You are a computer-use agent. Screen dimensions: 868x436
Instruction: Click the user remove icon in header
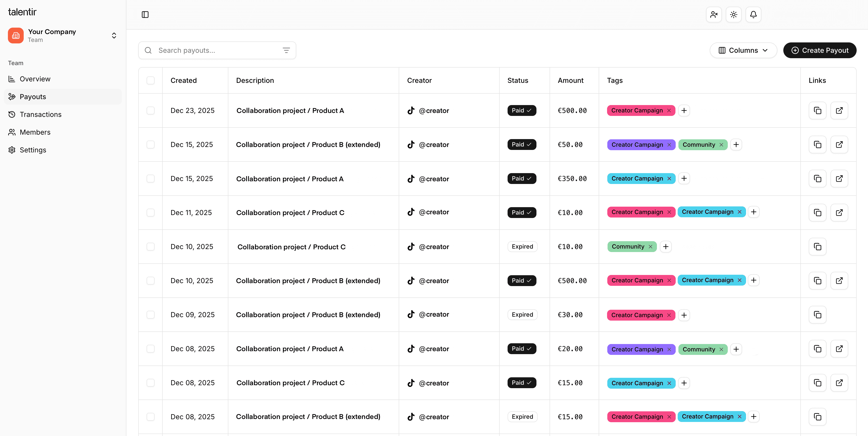pyautogui.click(x=714, y=15)
